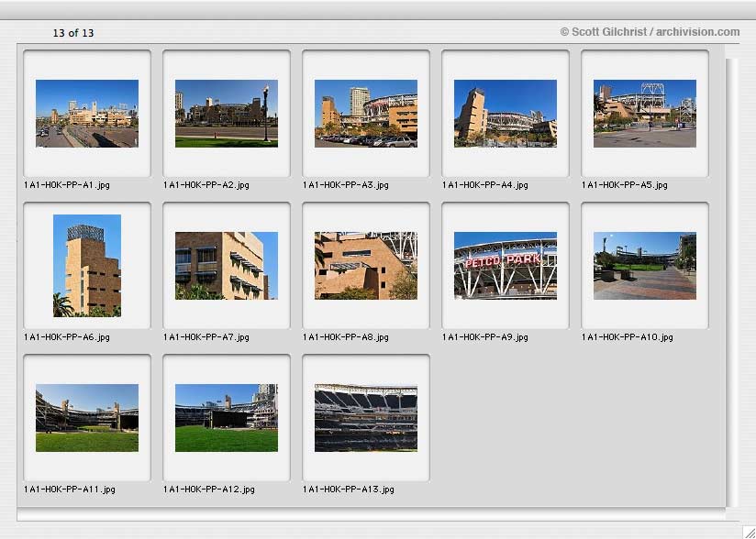Select thumbnail 1A1-HOK-PP-A4.jpg

pyautogui.click(x=506, y=114)
